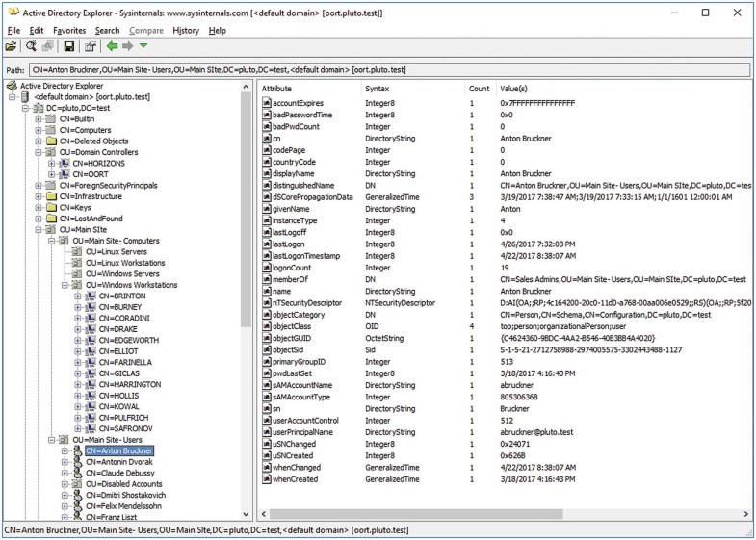Select the CN=LostAndFound folder icon
This screenshot has height=540, width=756.
coord(51,219)
